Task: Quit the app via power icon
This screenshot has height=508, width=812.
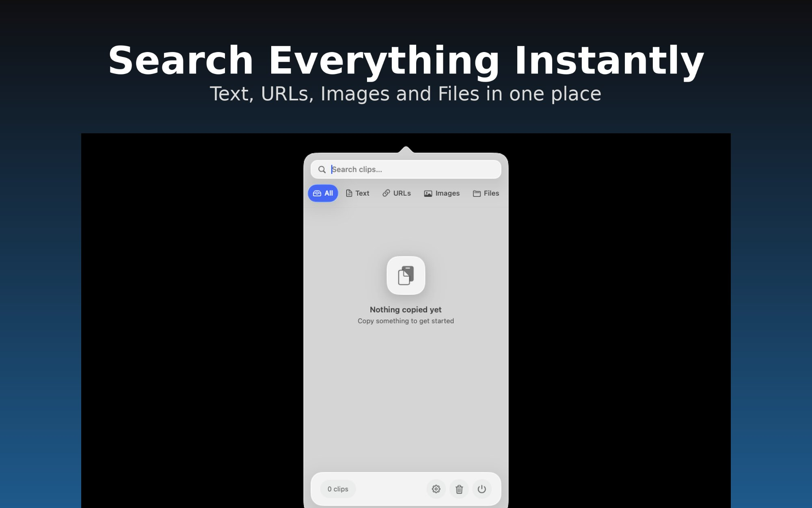Action: pyautogui.click(x=482, y=489)
